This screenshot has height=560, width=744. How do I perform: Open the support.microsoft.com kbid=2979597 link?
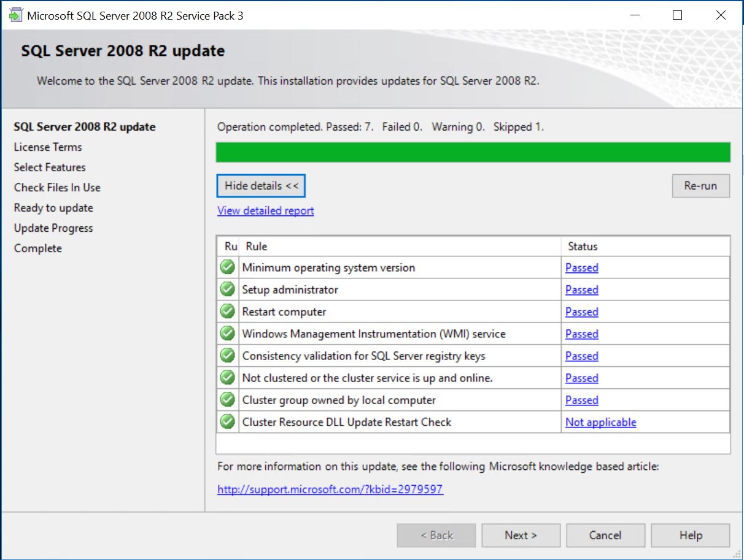tap(330, 489)
